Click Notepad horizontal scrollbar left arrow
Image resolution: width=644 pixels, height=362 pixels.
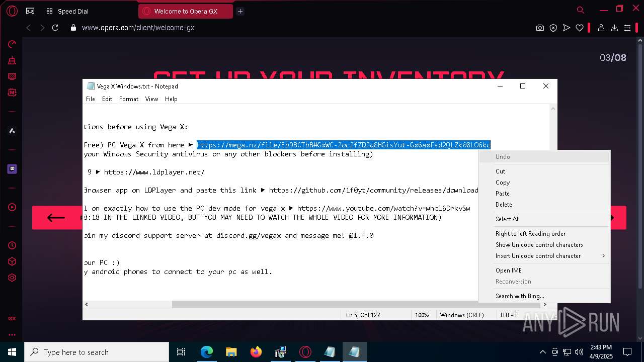pos(87,305)
